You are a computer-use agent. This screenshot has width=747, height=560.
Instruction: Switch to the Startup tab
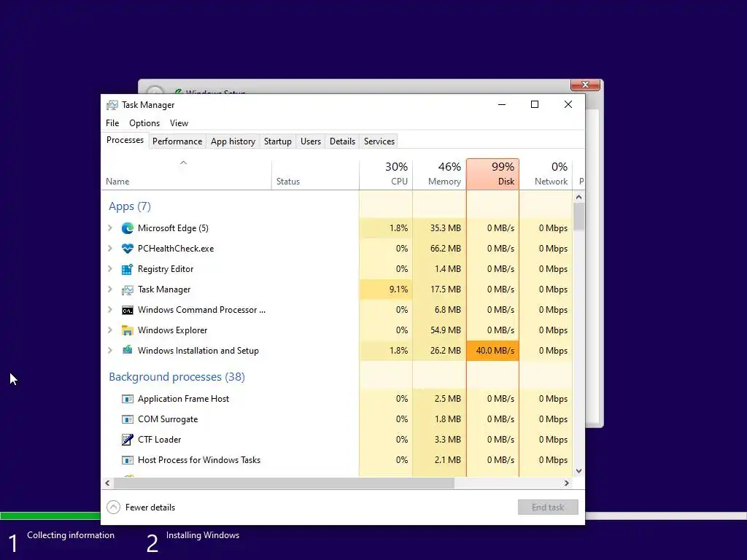tap(278, 141)
